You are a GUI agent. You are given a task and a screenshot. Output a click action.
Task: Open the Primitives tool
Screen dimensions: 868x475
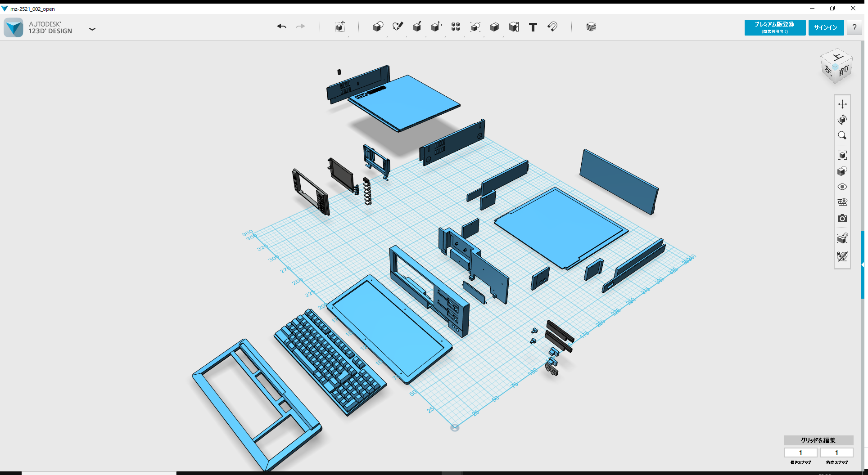(x=378, y=27)
